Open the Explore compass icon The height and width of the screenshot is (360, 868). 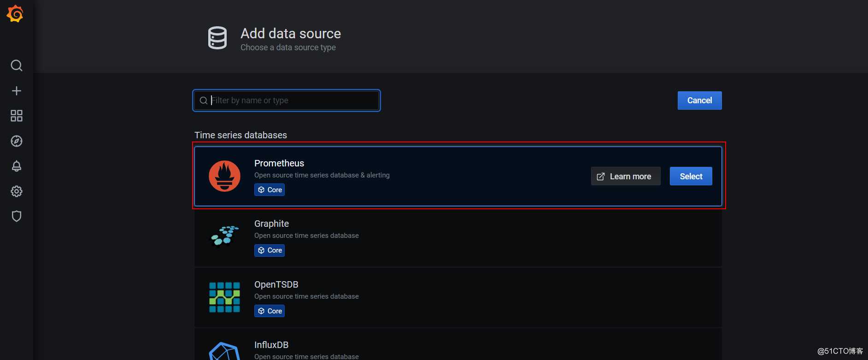[x=17, y=141]
